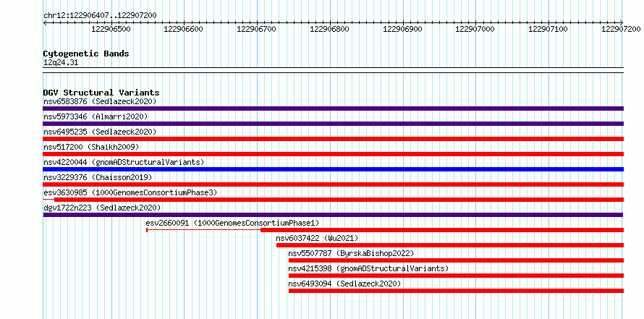This screenshot has width=644, height=319.
Task: Click ruler position 122906800
Action: 329,29
